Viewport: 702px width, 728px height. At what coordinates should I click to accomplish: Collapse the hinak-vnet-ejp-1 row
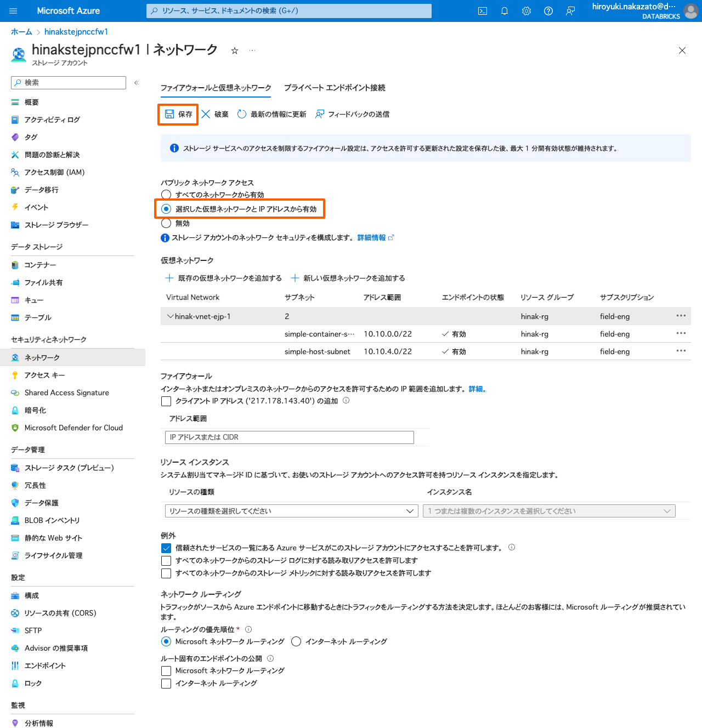(x=171, y=316)
